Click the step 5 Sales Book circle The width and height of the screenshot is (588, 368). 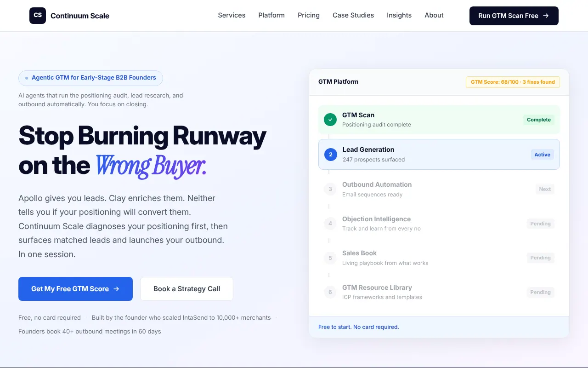coord(330,258)
